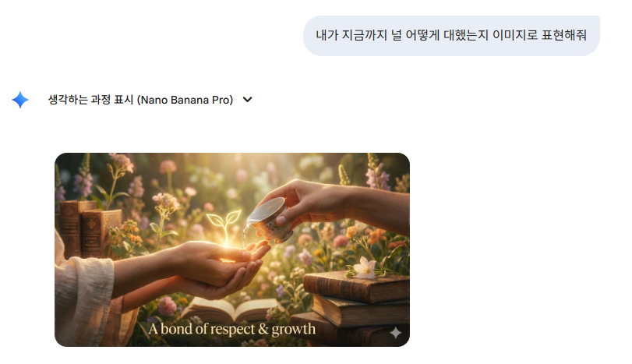The width and height of the screenshot is (632, 364).
Task: Click the 'Nano Banana Pro' model text
Action: click(x=185, y=100)
